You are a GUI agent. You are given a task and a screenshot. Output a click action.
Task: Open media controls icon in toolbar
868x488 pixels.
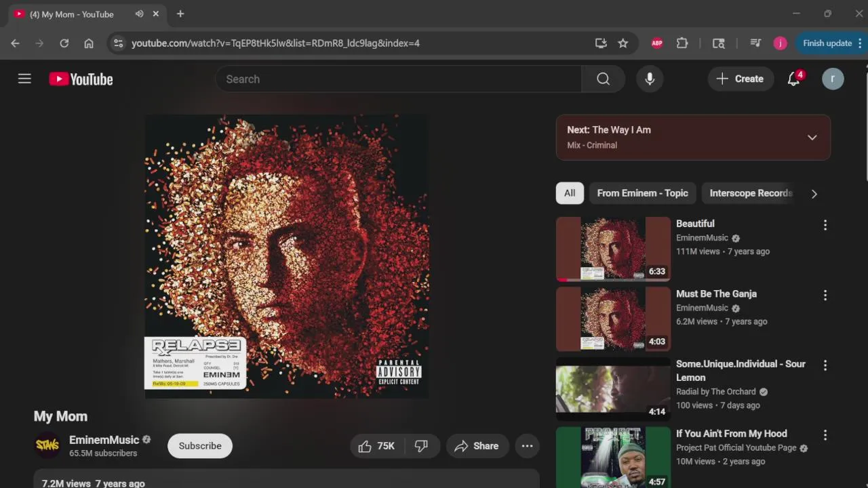(x=755, y=43)
